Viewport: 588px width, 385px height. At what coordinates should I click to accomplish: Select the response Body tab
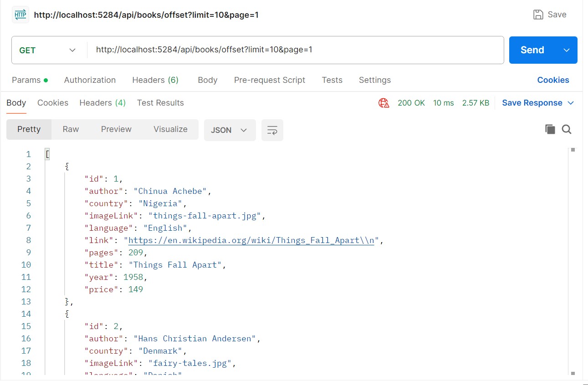(16, 103)
